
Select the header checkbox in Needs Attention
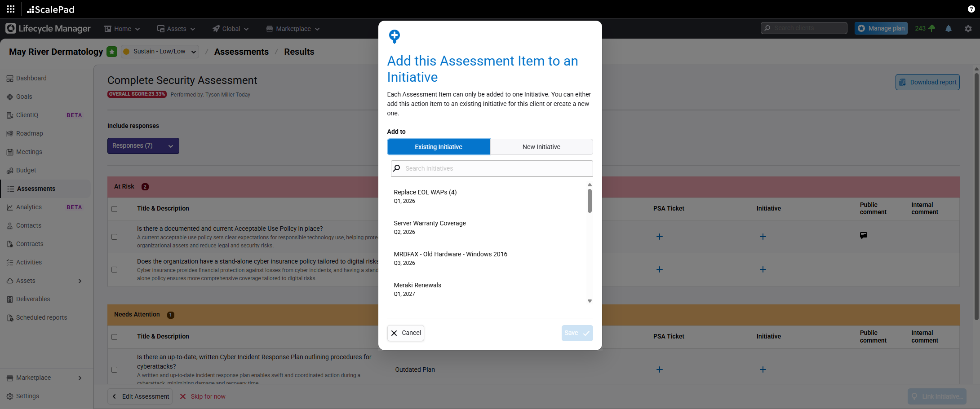114,337
